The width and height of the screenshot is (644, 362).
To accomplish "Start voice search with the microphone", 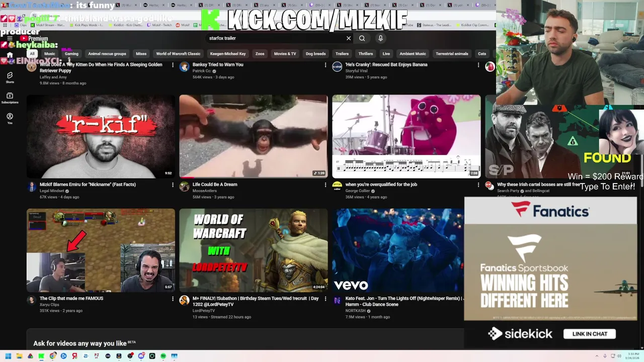I will (x=380, y=38).
